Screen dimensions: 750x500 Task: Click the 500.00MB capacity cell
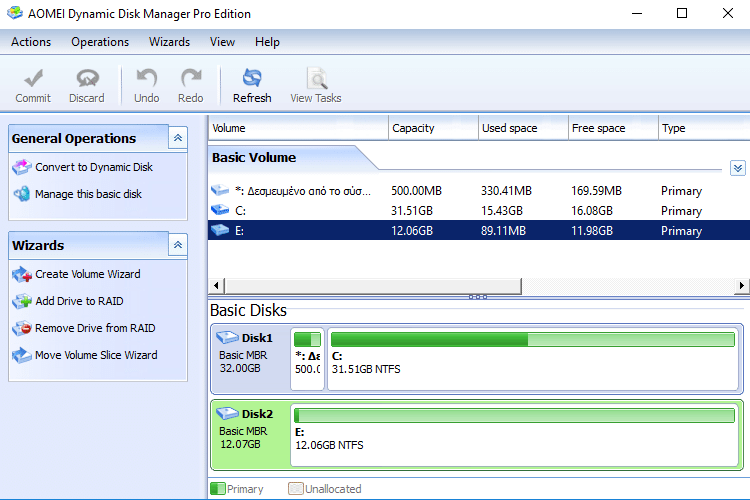pyautogui.click(x=416, y=191)
